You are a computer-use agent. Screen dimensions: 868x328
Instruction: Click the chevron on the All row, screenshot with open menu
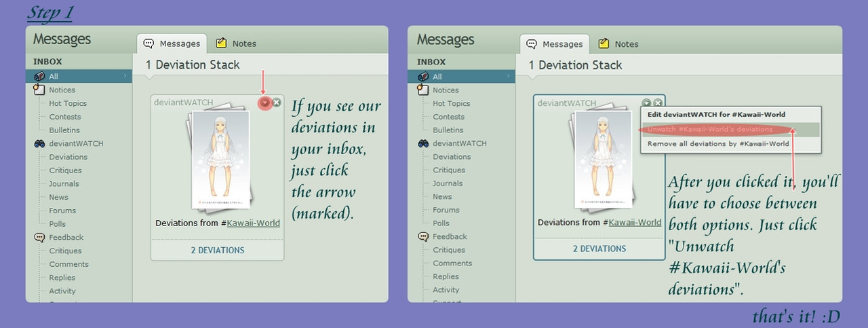click(x=509, y=76)
